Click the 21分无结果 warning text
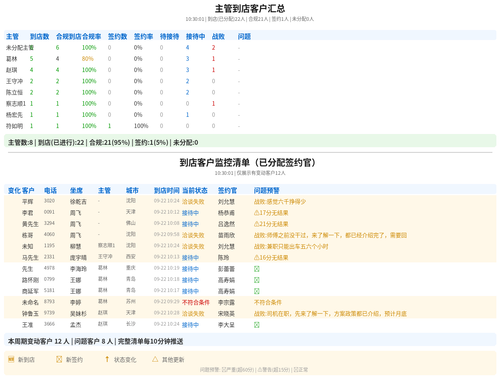 pyautogui.click(x=274, y=224)
